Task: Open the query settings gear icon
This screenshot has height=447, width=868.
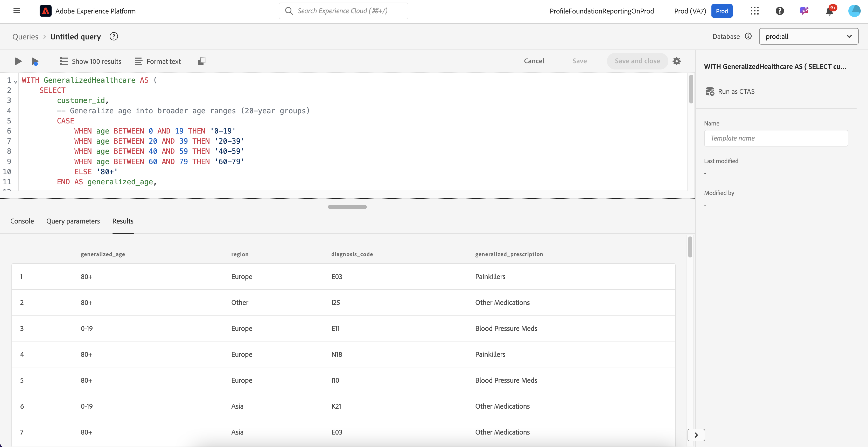Action: pos(677,61)
